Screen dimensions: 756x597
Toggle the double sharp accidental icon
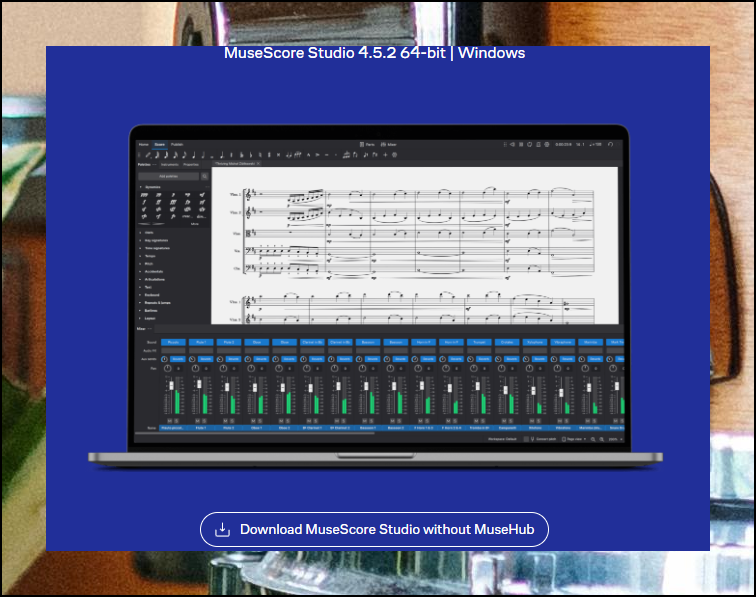click(278, 155)
